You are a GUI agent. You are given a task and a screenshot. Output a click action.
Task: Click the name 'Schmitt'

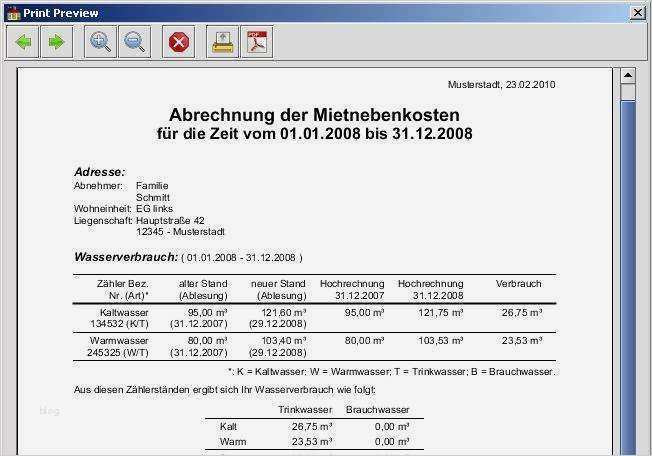tap(153, 197)
